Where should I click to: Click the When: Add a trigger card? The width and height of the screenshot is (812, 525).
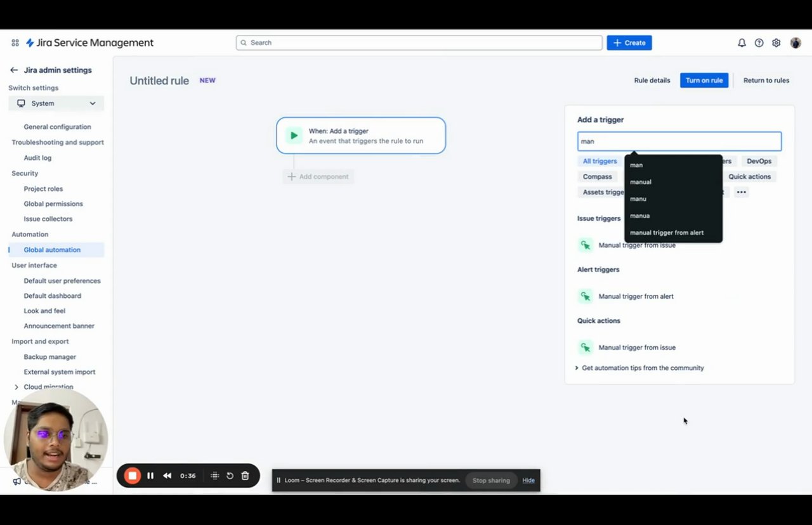coord(361,135)
